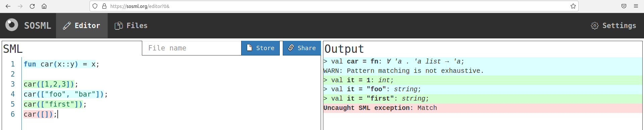
Task: Click the padlock site info icon
Action: click(104, 6)
